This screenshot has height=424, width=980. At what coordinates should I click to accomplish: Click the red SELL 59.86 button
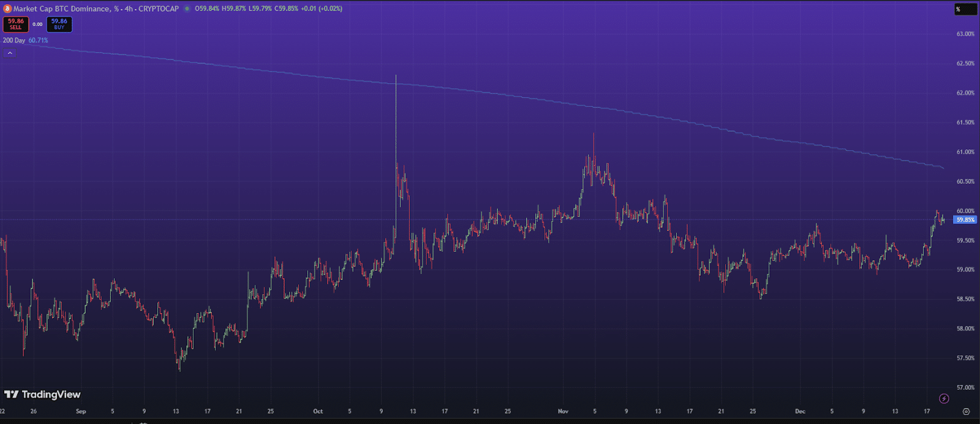point(16,24)
